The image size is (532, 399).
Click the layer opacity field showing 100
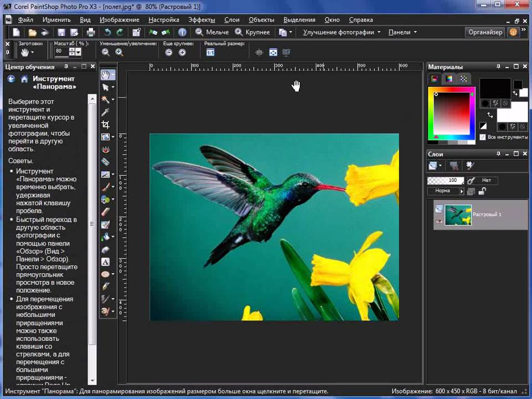point(446,180)
